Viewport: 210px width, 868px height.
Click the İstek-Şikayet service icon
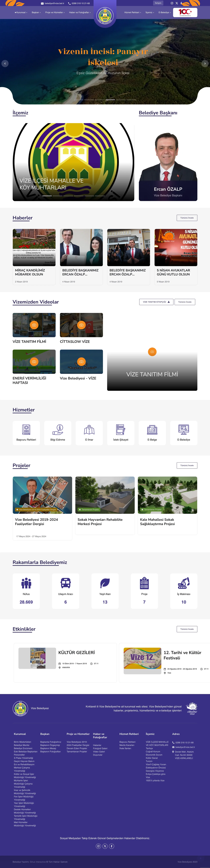pyautogui.click(x=120, y=430)
